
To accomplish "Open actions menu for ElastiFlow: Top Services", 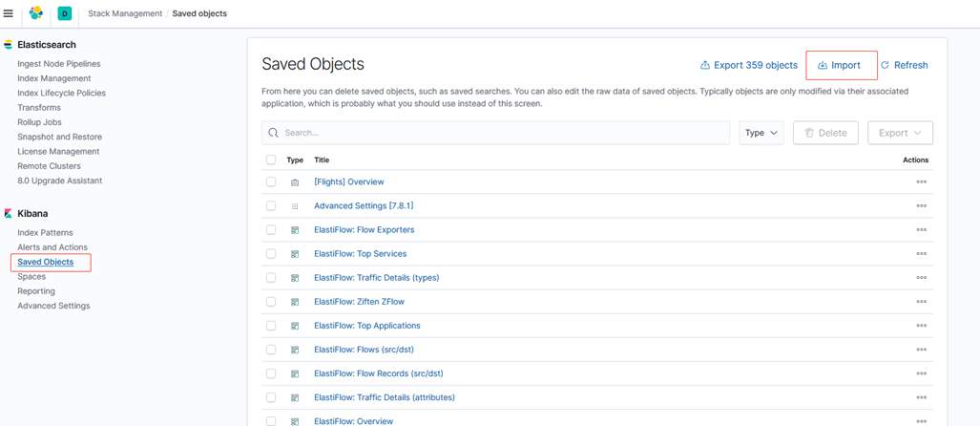I will [921, 254].
